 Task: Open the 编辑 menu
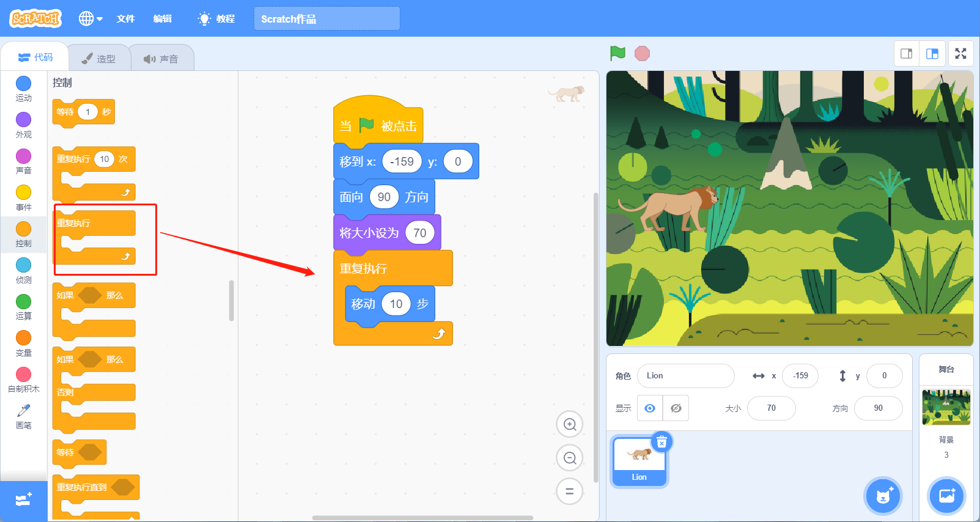pyautogui.click(x=162, y=19)
